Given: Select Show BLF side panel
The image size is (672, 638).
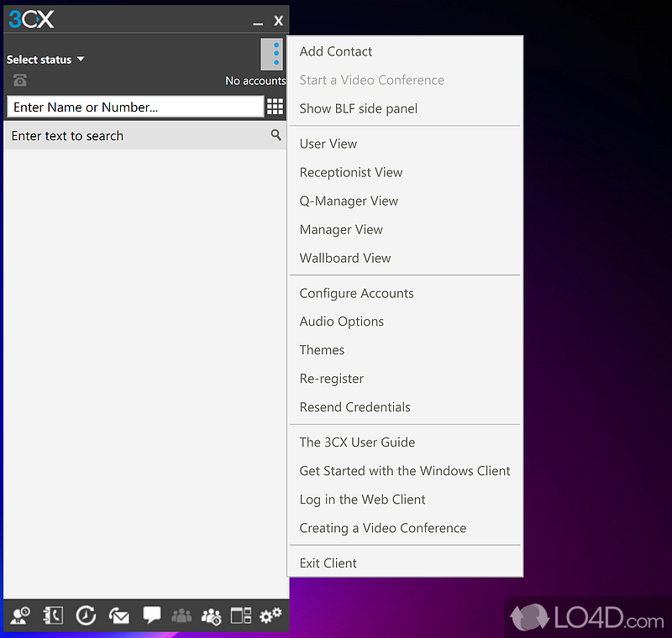Looking at the screenshot, I should 359,108.
